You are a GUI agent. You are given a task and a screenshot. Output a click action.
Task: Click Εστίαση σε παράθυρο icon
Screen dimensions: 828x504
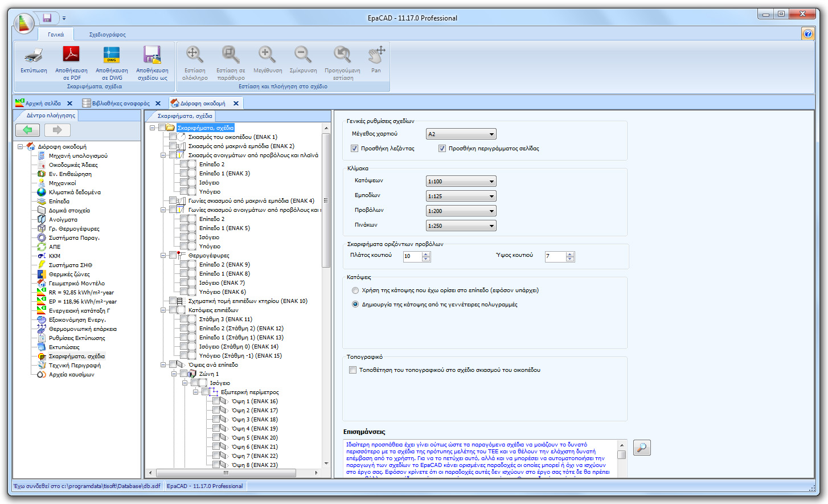[x=230, y=57]
